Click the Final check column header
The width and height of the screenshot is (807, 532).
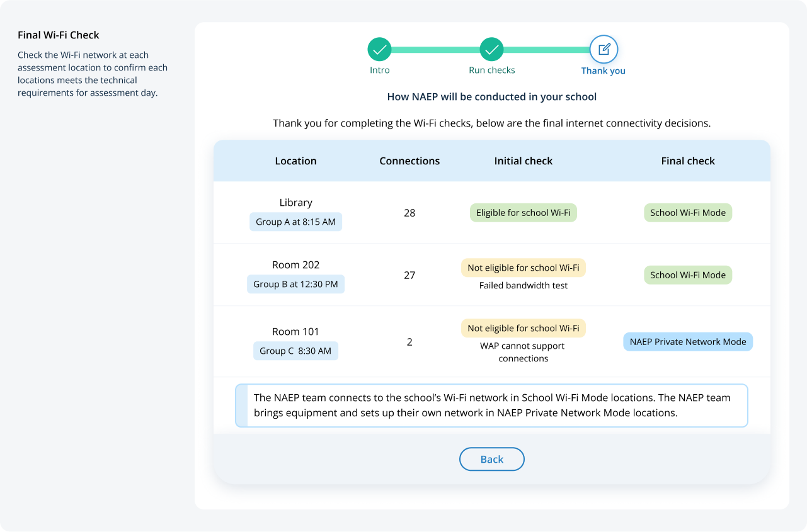click(x=687, y=161)
